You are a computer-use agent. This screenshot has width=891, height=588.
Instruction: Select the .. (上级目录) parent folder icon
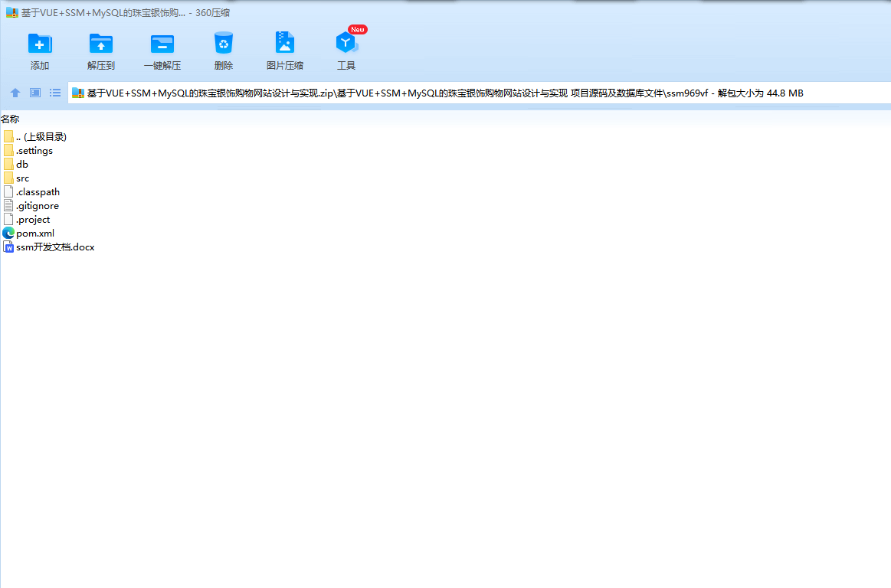click(x=8, y=136)
